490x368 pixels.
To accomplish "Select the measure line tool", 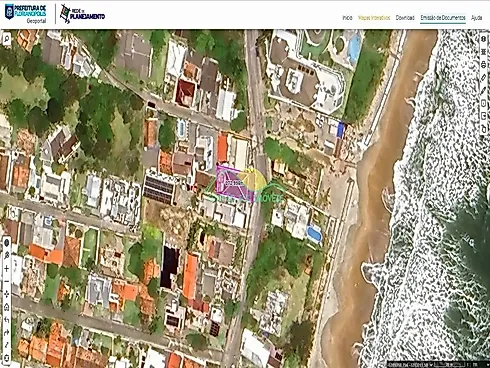I will [x=6, y=345].
